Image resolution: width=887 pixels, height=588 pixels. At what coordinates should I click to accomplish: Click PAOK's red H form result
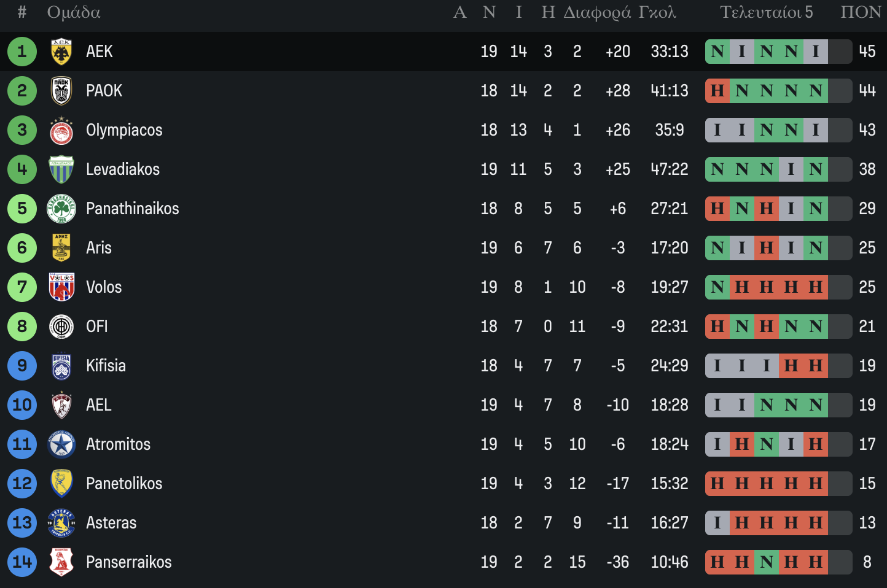coord(717,91)
